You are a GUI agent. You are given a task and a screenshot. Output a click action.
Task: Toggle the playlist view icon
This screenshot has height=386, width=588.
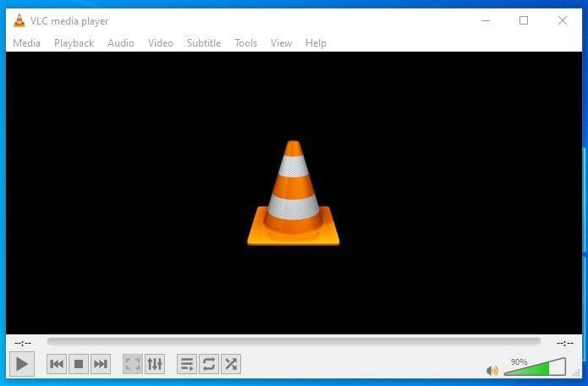[187, 364]
